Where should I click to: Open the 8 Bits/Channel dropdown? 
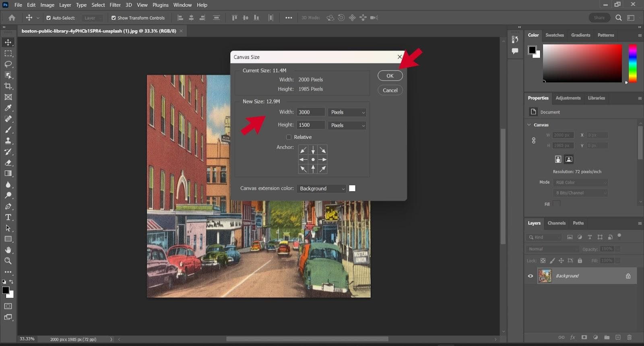pos(580,193)
